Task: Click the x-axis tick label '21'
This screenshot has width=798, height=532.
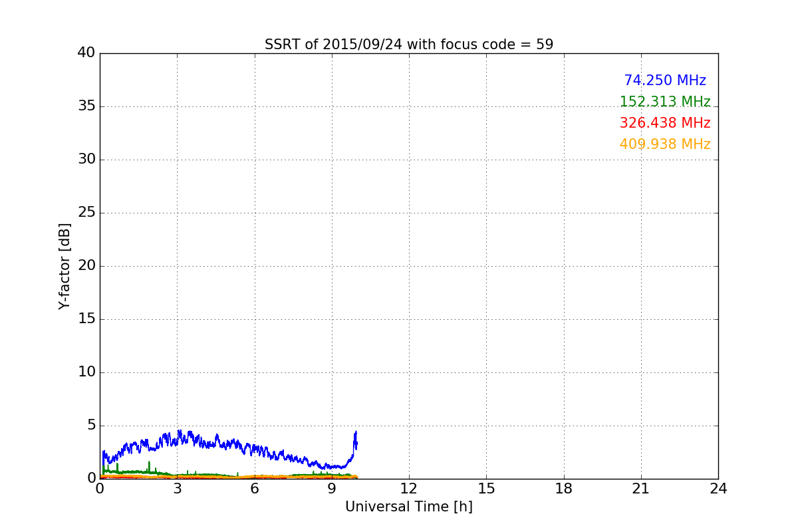Action: click(x=641, y=488)
